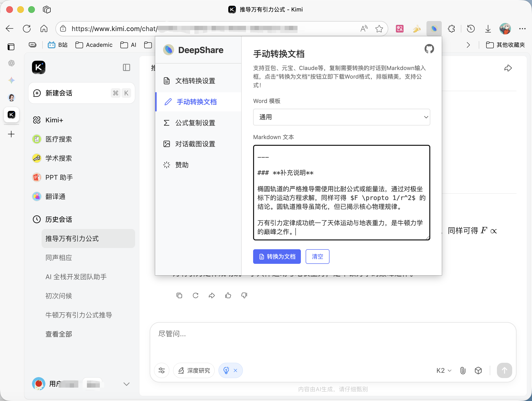Remove the active mode chip via its X

point(235,370)
